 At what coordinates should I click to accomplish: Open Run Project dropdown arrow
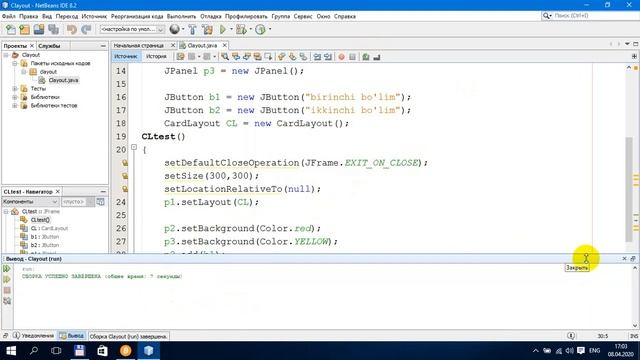tap(231, 29)
